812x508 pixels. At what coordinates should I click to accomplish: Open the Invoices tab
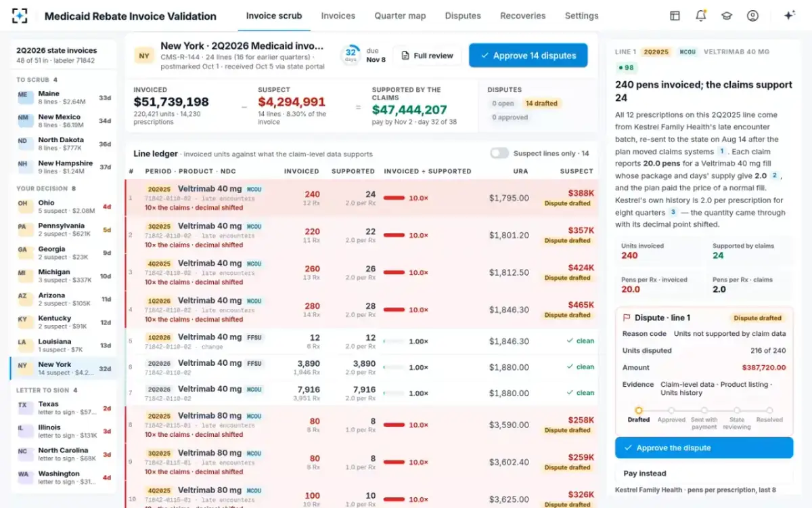click(x=338, y=16)
